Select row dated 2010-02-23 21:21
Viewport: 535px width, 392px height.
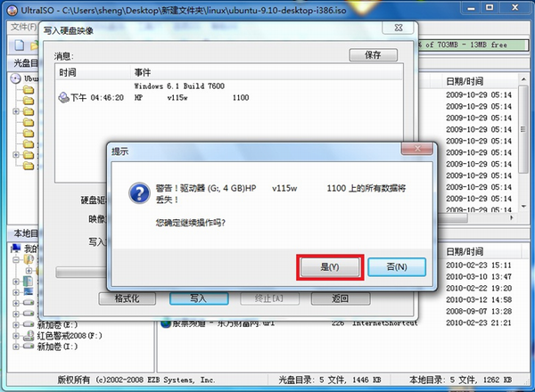coord(478,323)
